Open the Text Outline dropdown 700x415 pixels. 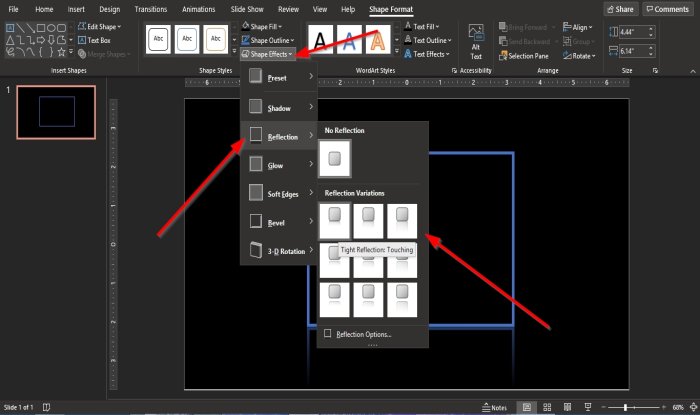428,40
